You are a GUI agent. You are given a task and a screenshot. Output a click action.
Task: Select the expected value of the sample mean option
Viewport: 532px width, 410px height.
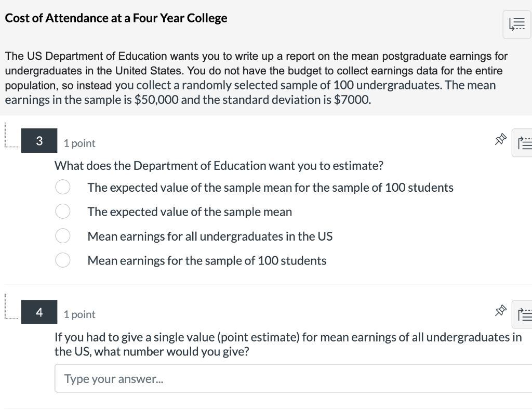tap(62, 211)
